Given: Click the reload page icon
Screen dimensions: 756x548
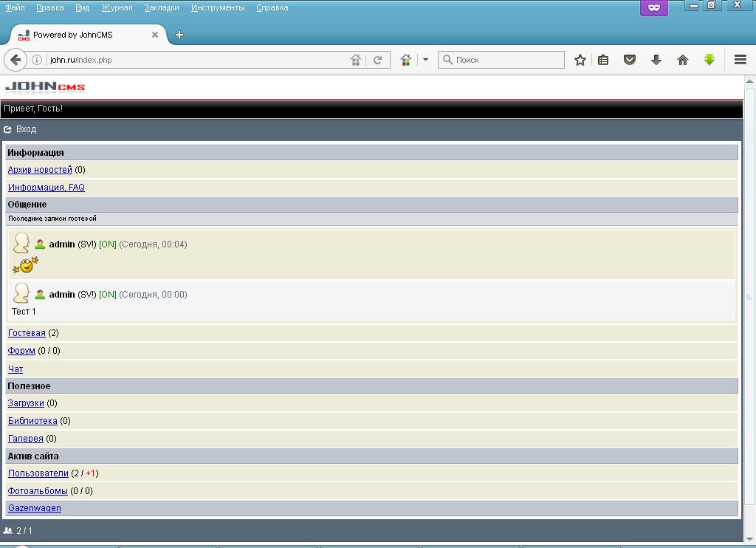Looking at the screenshot, I should click(x=377, y=60).
